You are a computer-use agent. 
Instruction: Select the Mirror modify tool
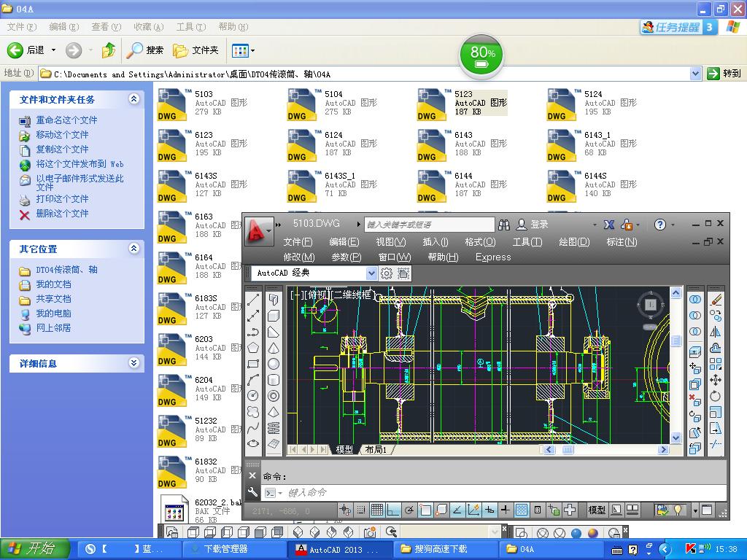(716, 332)
